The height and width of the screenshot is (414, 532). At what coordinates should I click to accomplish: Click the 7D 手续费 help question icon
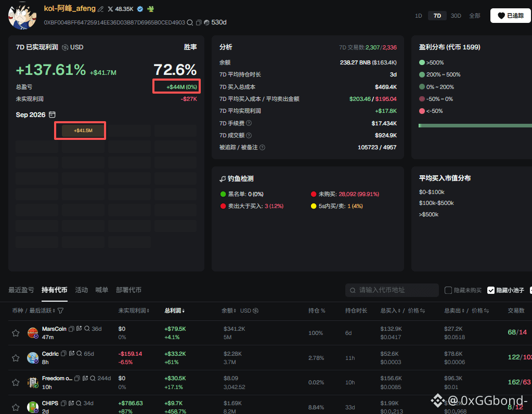(x=249, y=123)
